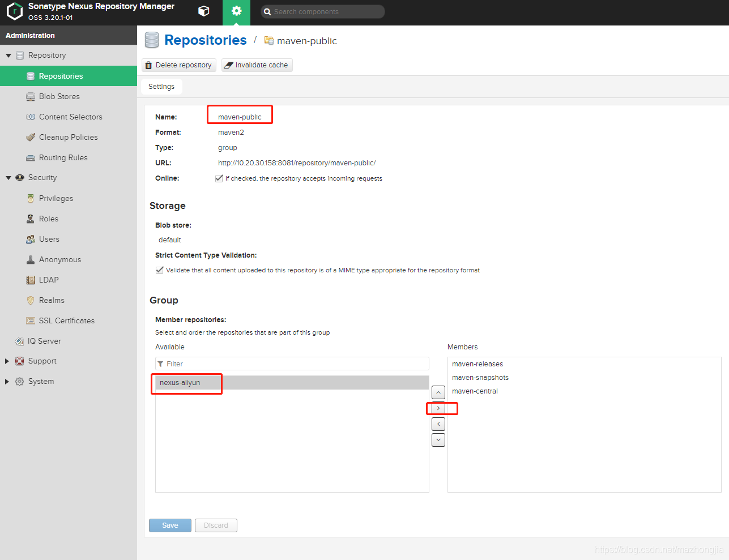Open the SSL Certificates page
Screen dimensions: 729x560
69,320
